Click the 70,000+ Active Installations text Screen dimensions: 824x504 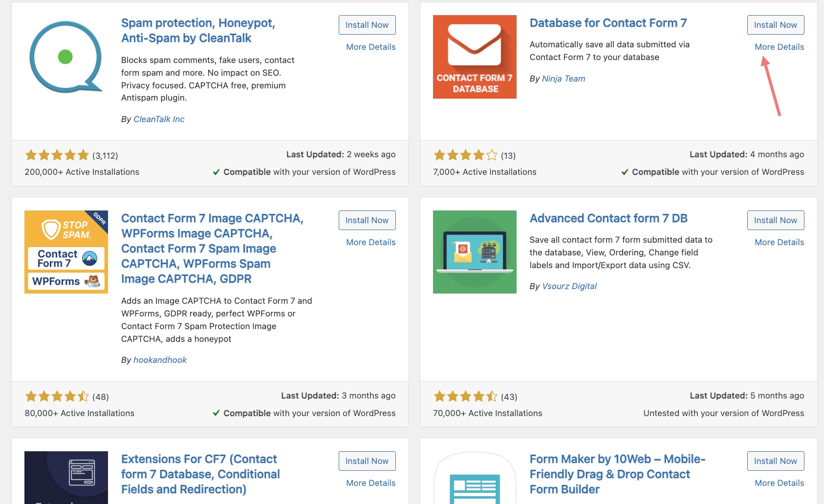(488, 413)
